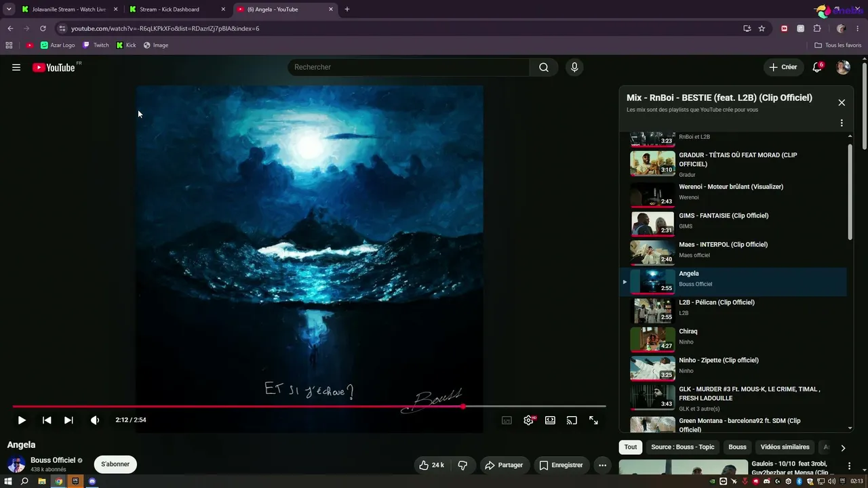Close the Mix playlist panel
This screenshot has width=868, height=488.
(842, 102)
